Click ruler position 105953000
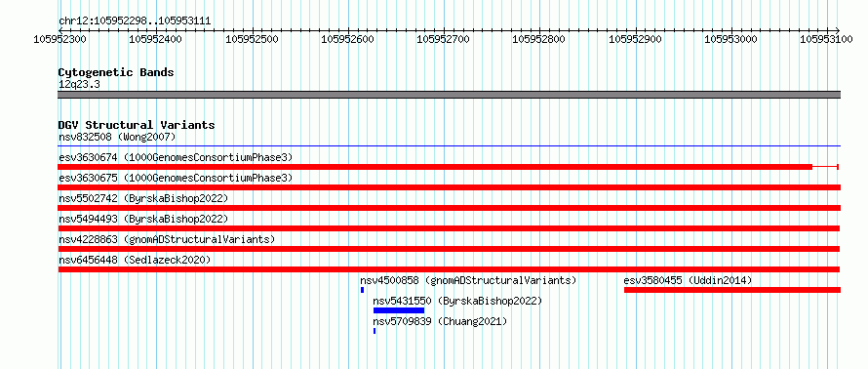The height and width of the screenshot is (369, 868). point(730,39)
